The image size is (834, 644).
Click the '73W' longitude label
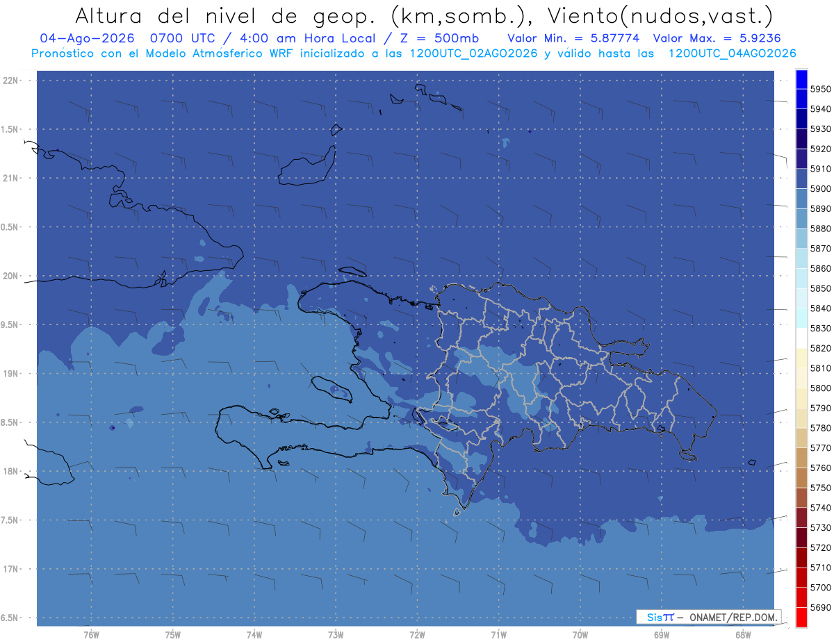[x=336, y=635]
